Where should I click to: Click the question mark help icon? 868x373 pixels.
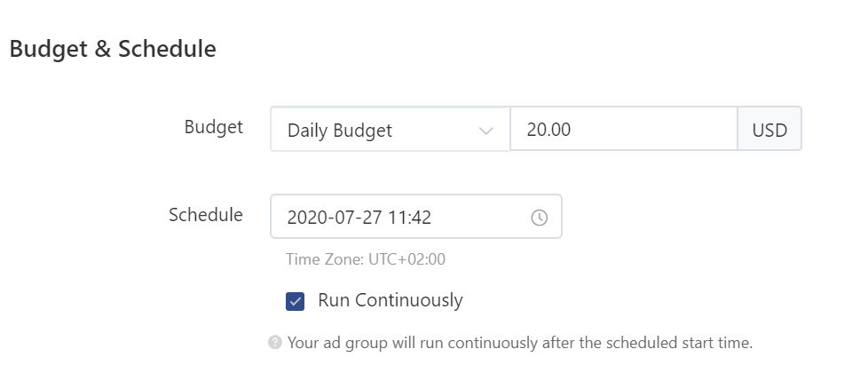click(x=275, y=343)
